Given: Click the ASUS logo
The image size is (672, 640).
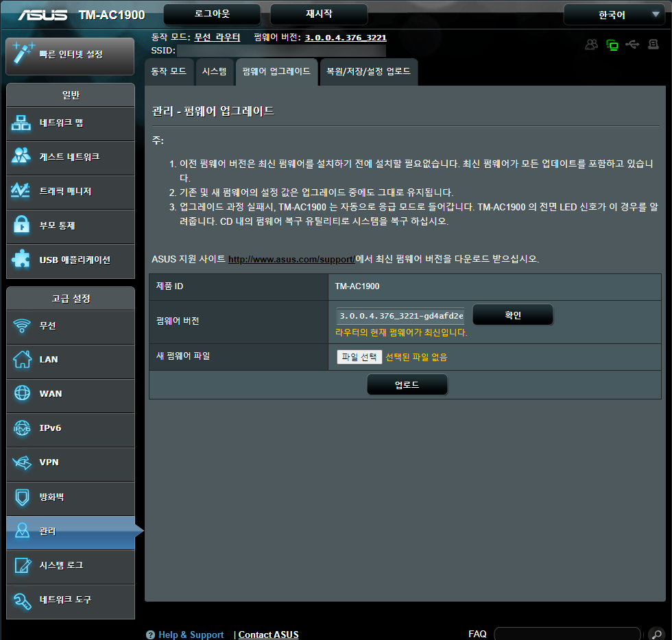Looking at the screenshot, I should [43, 15].
